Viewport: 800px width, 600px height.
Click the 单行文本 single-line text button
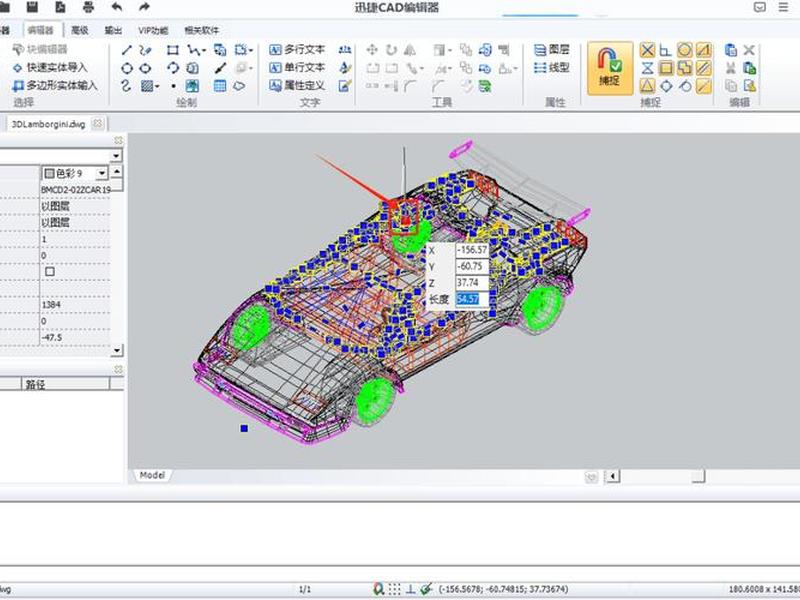297,67
